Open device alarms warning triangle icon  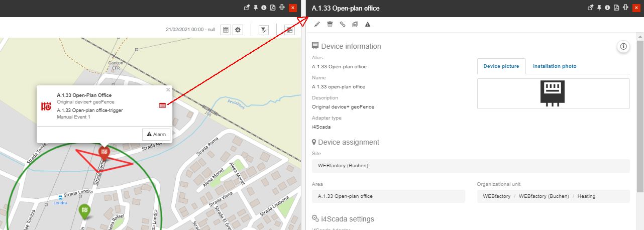tap(367, 24)
